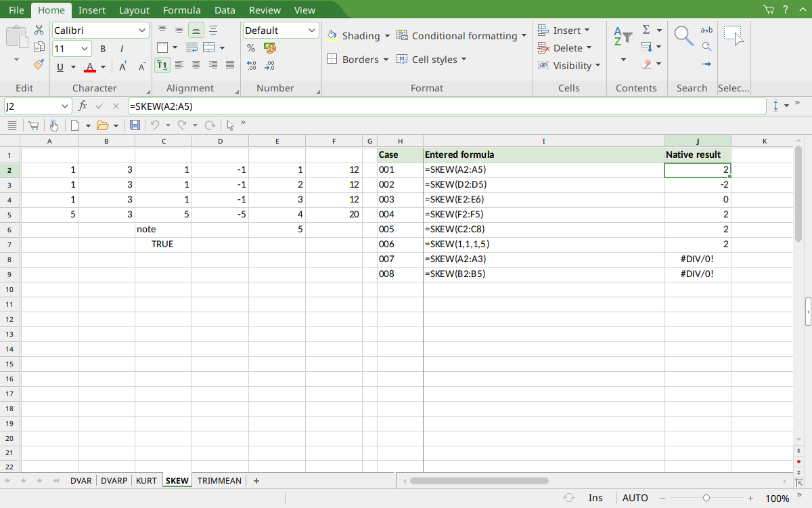
Task: Expand the Visibility dropdown
Action: point(598,66)
